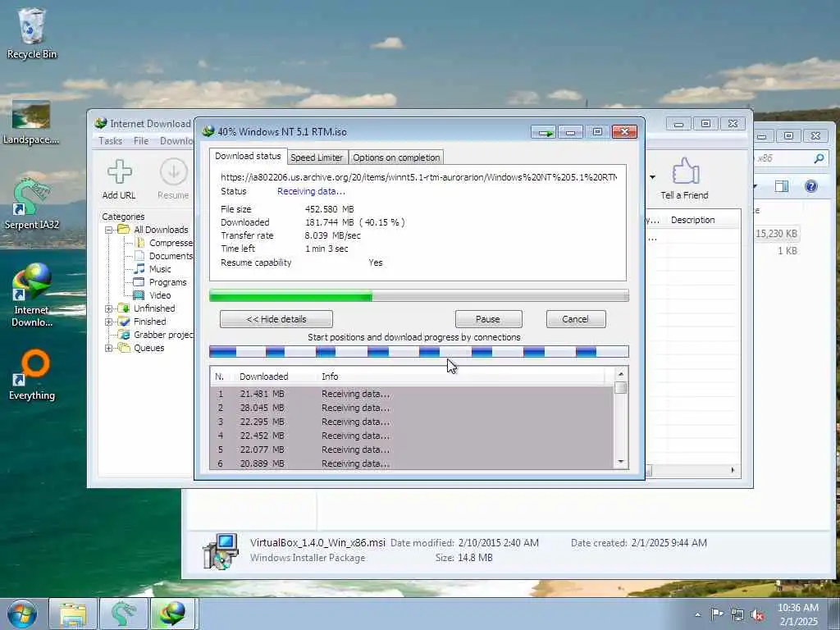
Task: Click the muted volume tray icon
Action: (x=757, y=614)
